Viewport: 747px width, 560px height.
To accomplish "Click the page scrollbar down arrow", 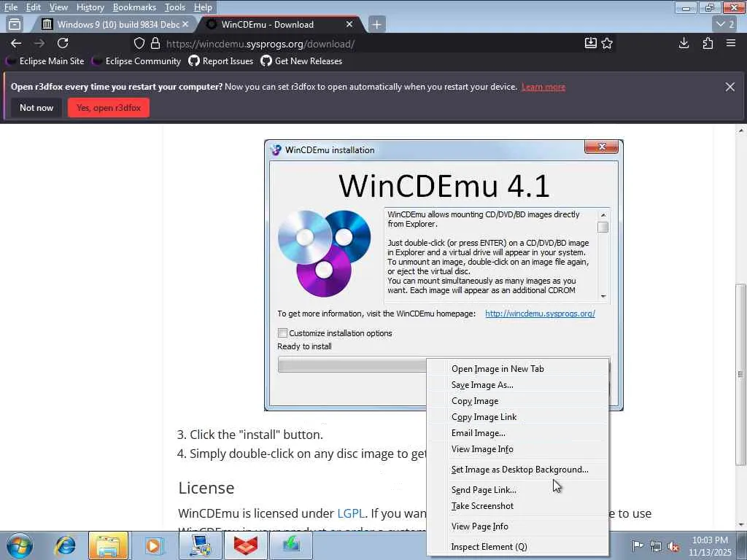I will [x=741, y=525].
